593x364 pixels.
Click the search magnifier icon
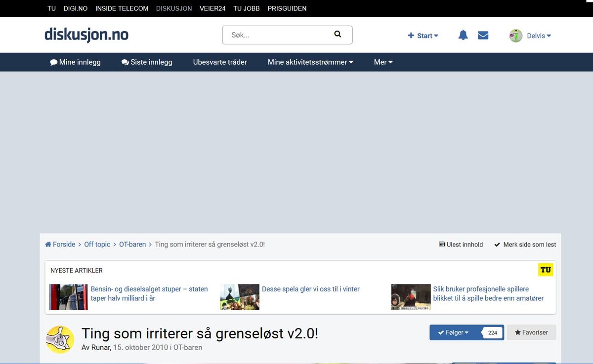point(338,34)
